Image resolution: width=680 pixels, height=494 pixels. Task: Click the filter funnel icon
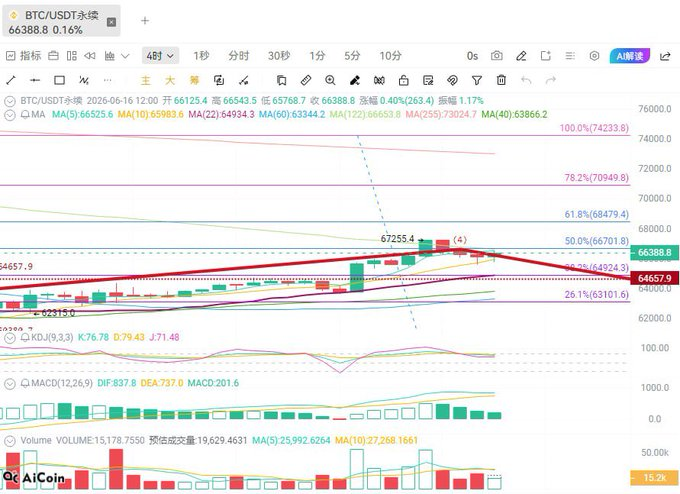pyautogui.click(x=477, y=80)
